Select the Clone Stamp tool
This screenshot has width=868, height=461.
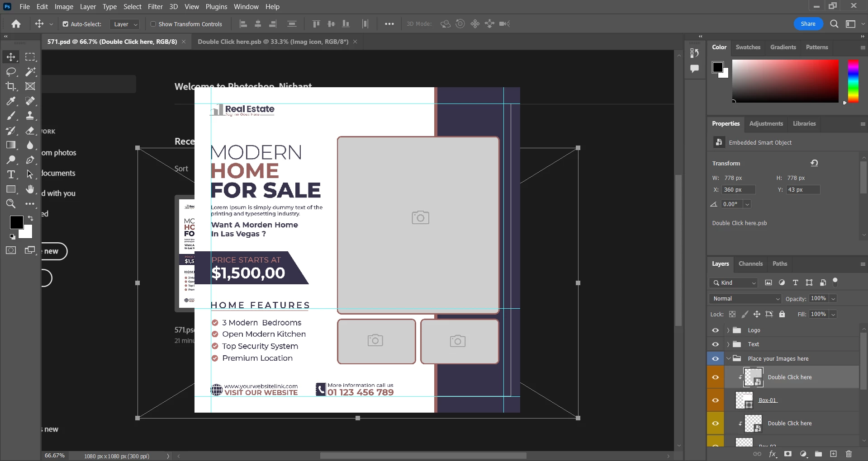coord(30,116)
